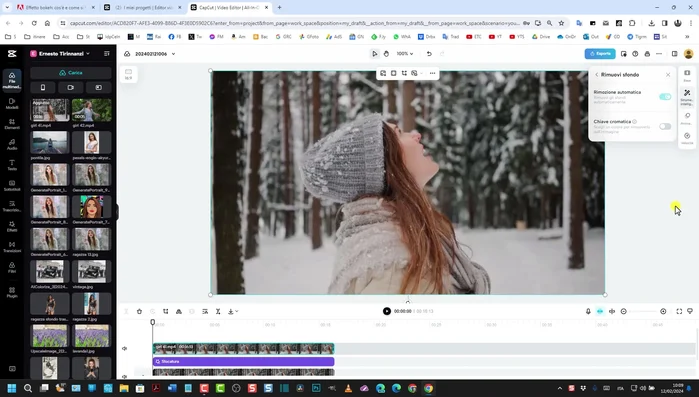Open the Velocità right-panel tab
The image size is (699, 397).
tap(687, 138)
